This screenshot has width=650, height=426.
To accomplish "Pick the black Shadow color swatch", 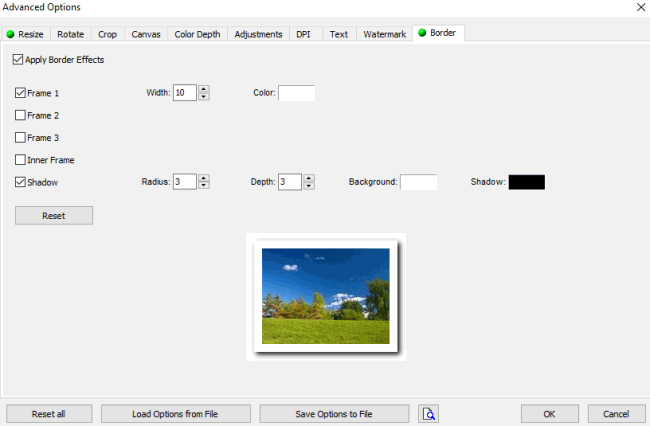I will [x=526, y=182].
